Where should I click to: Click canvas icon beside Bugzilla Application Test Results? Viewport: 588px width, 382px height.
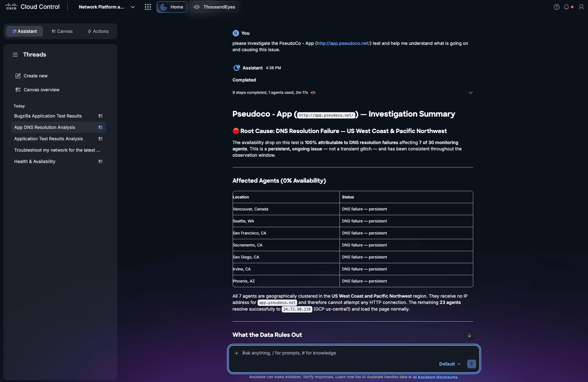(x=101, y=116)
